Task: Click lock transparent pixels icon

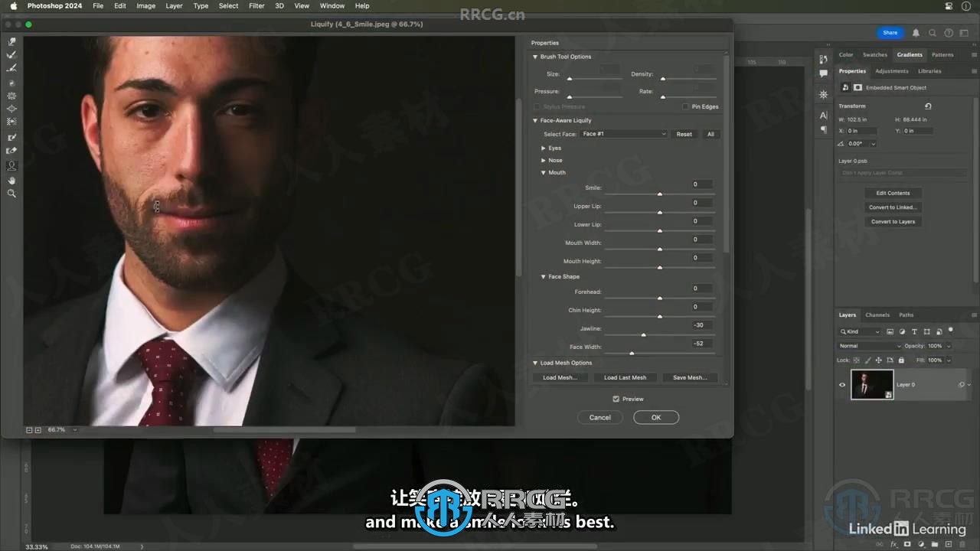Action: (857, 360)
